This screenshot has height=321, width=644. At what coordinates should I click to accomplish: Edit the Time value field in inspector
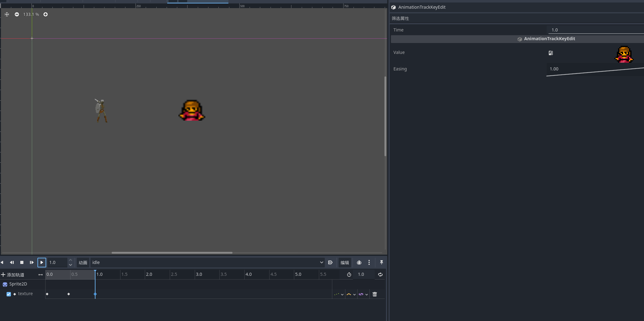(x=596, y=30)
